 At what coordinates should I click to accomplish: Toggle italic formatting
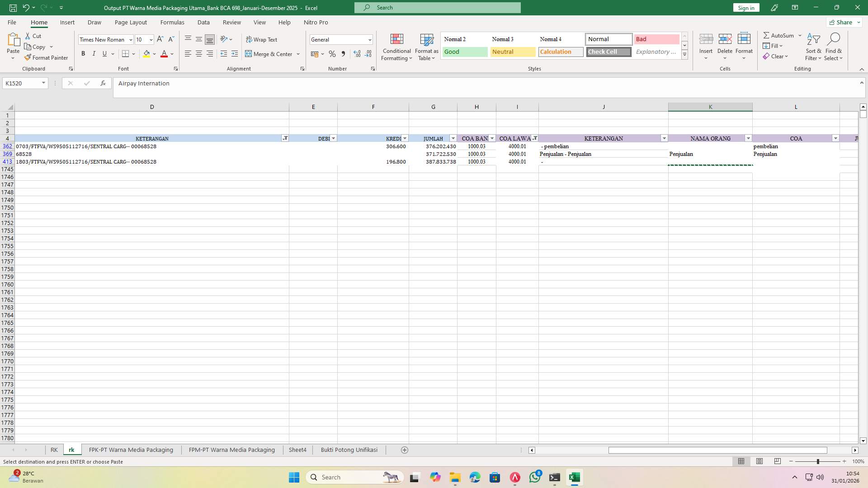[x=94, y=53]
